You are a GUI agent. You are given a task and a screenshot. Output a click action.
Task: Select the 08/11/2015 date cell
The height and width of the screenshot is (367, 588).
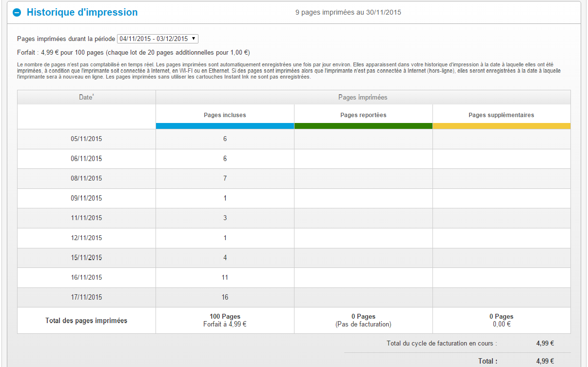point(86,179)
